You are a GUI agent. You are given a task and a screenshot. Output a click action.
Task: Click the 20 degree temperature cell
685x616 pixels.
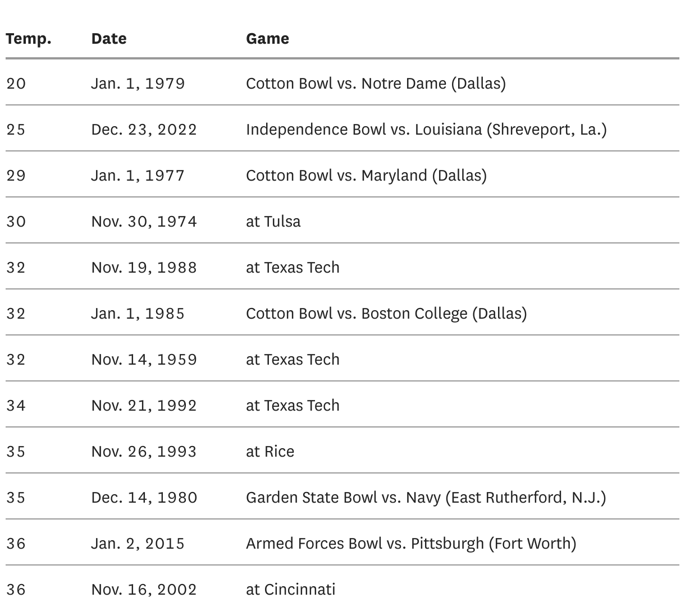[16, 84]
